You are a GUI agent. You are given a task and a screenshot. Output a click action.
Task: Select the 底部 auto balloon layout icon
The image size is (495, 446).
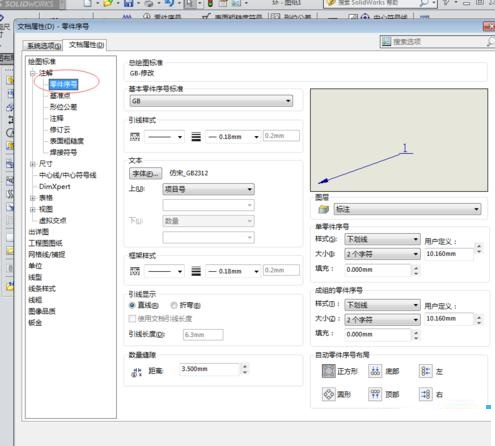pos(375,371)
